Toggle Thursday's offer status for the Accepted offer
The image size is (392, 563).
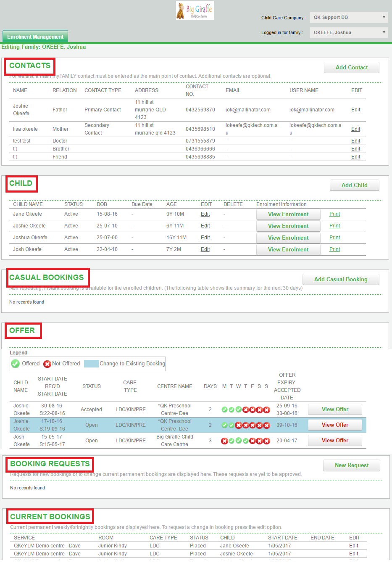(245, 409)
